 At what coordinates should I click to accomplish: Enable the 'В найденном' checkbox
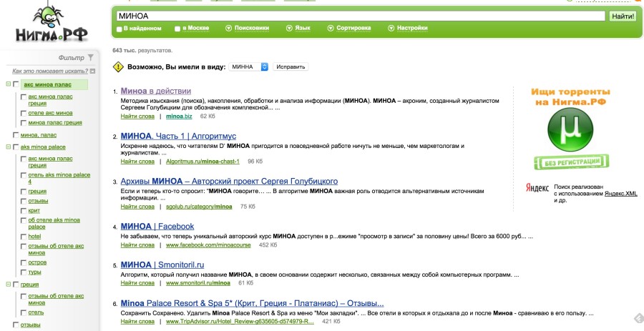[119, 29]
